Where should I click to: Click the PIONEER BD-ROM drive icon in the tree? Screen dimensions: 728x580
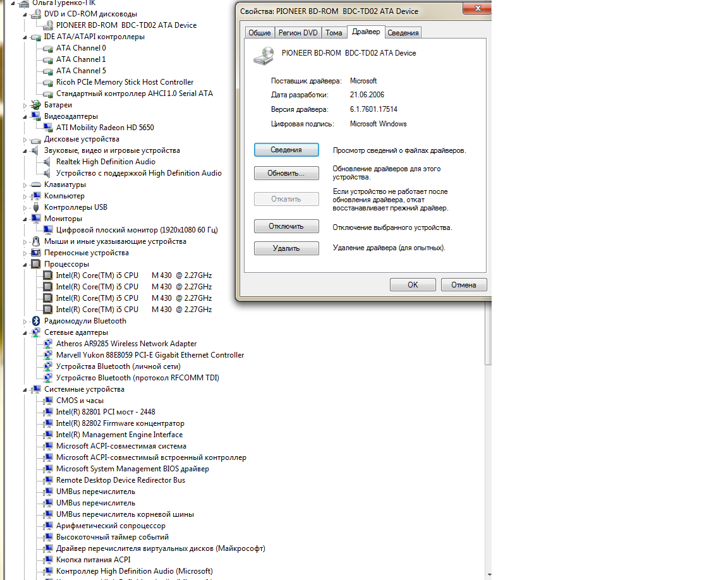tap(48, 25)
